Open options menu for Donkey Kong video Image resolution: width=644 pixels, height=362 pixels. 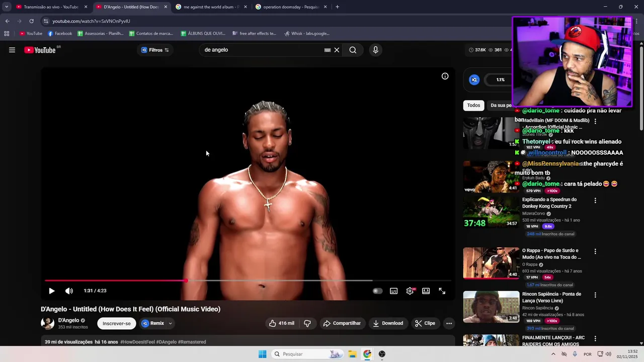595,200
